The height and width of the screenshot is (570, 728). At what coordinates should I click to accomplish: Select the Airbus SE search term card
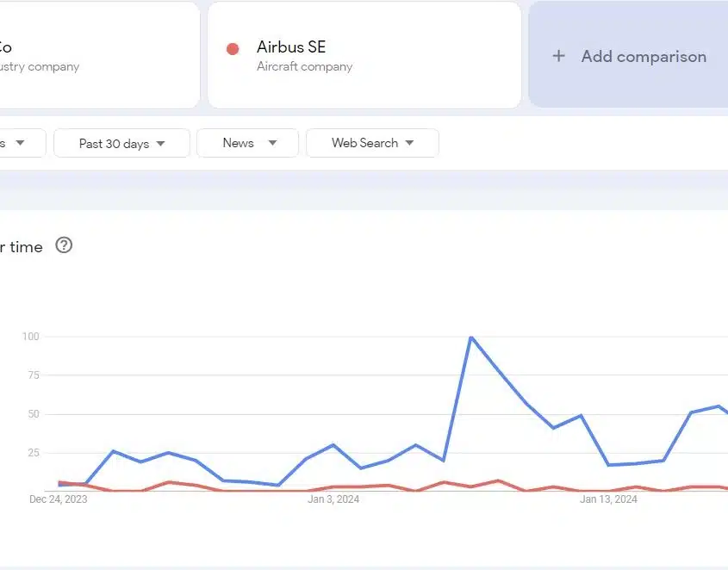[x=364, y=55]
